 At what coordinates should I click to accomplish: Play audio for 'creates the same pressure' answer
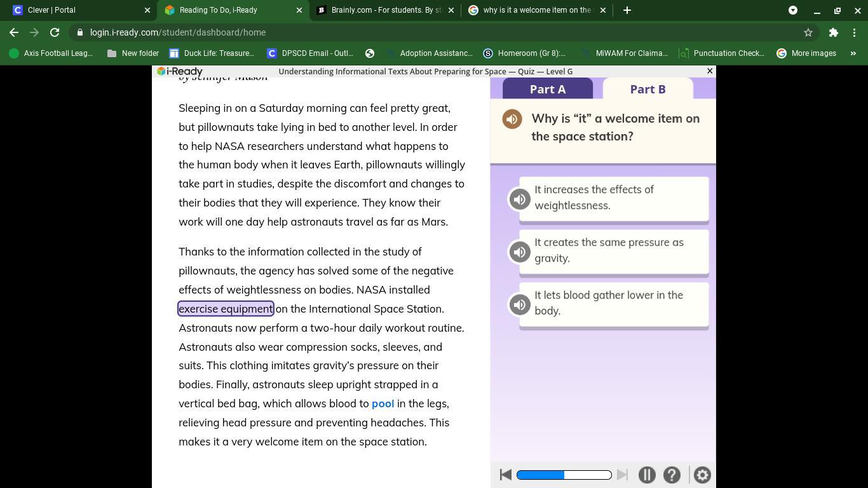click(520, 252)
